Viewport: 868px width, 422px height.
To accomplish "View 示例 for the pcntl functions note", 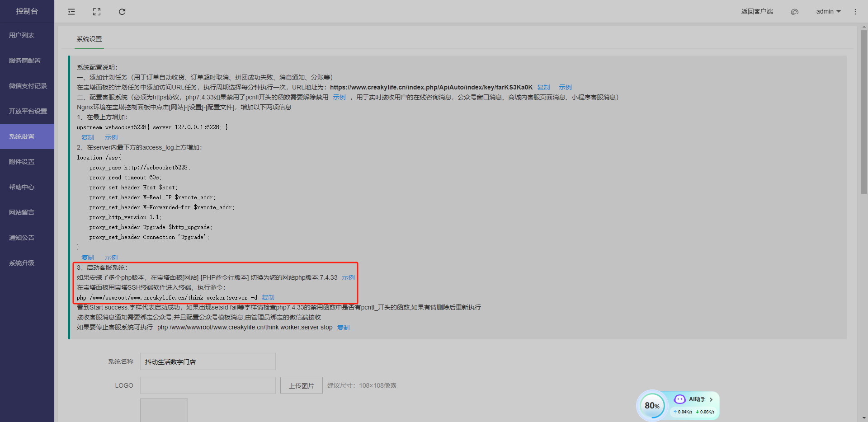I will click(x=339, y=97).
